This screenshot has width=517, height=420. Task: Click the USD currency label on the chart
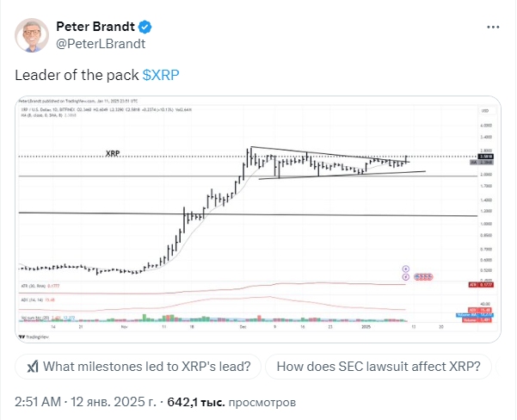pyautogui.click(x=484, y=113)
